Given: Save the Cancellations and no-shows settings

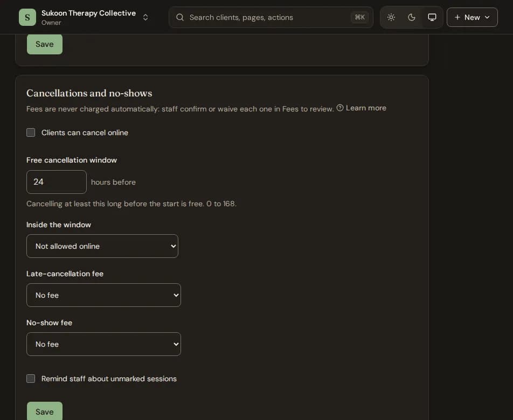Looking at the screenshot, I should pyautogui.click(x=45, y=411).
